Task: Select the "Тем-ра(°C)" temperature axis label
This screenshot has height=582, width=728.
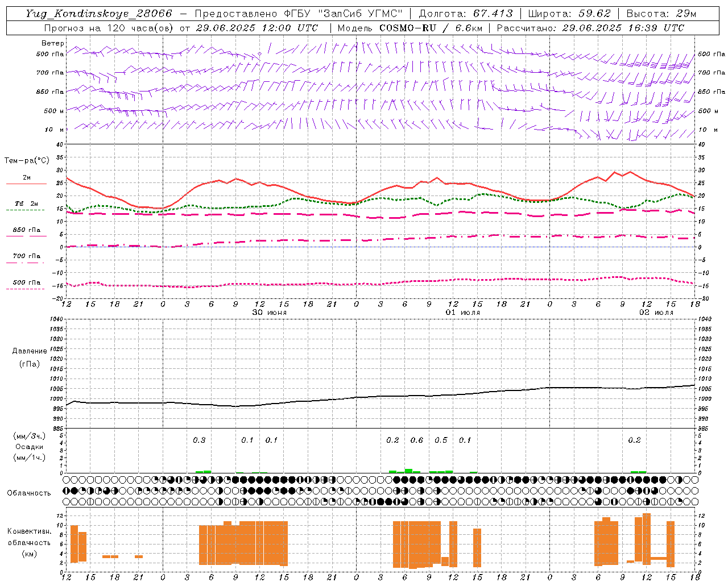Action: pos(27,161)
